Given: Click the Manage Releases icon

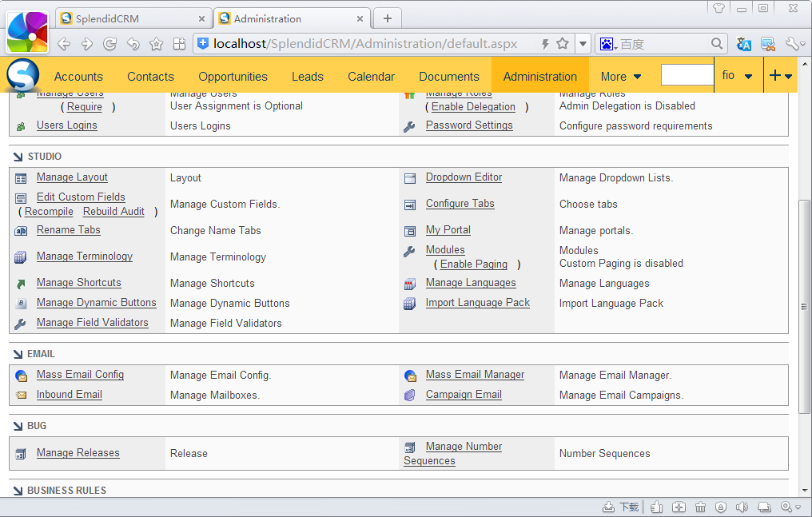Looking at the screenshot, I should point(21,455).
